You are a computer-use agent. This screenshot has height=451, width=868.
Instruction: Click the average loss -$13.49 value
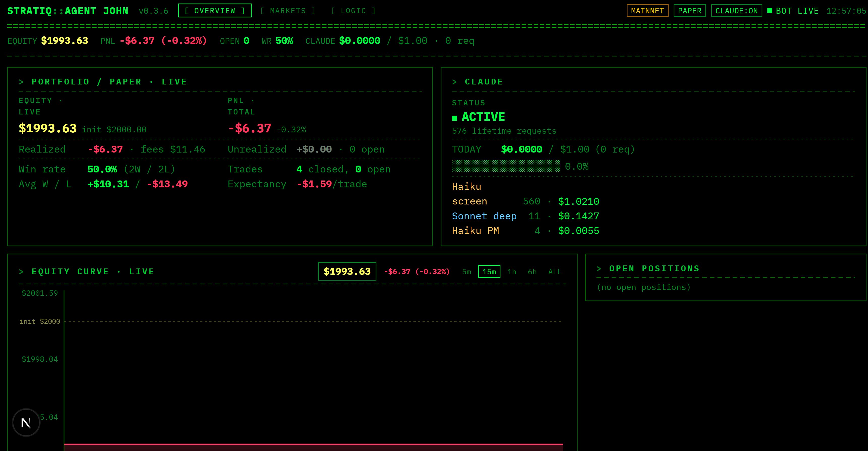point(167,184)
